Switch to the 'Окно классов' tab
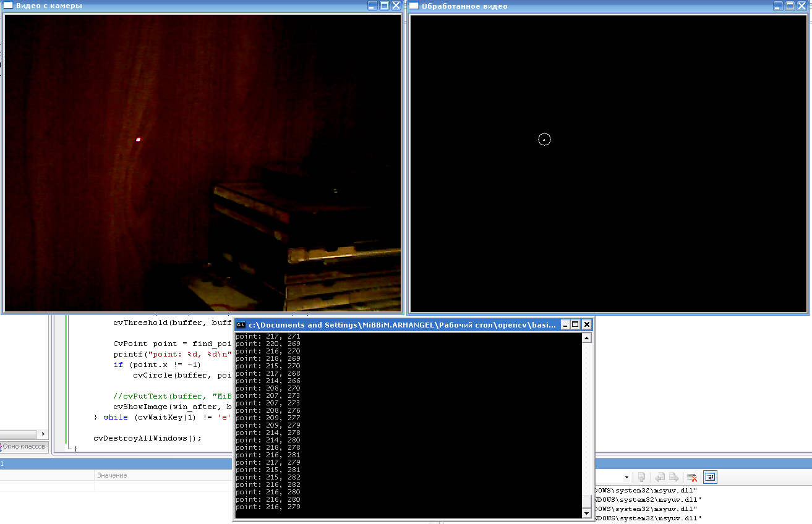812x524 pixels. click(24, 446)
